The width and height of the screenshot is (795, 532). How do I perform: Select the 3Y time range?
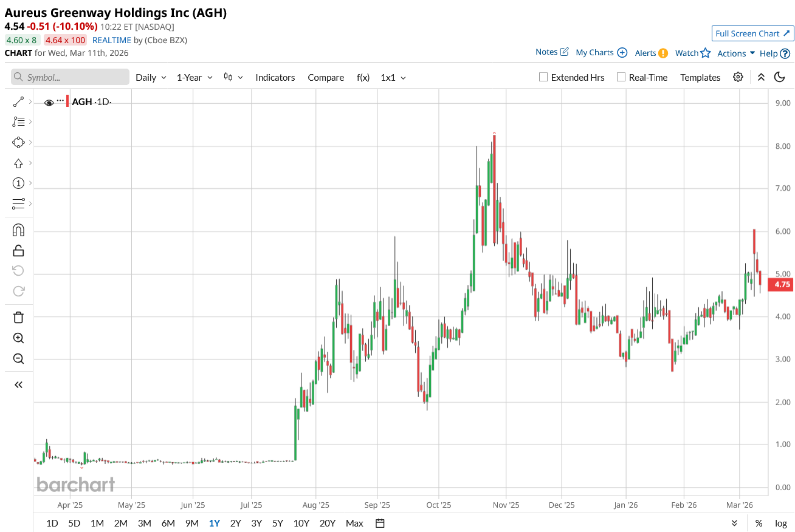pyautogui.click(x=256, y=523)
